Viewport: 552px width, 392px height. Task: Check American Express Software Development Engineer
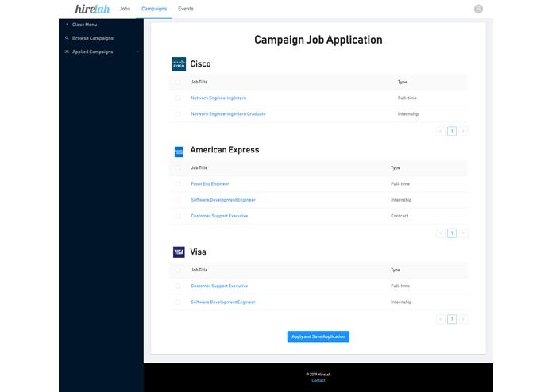pos(178,200)
